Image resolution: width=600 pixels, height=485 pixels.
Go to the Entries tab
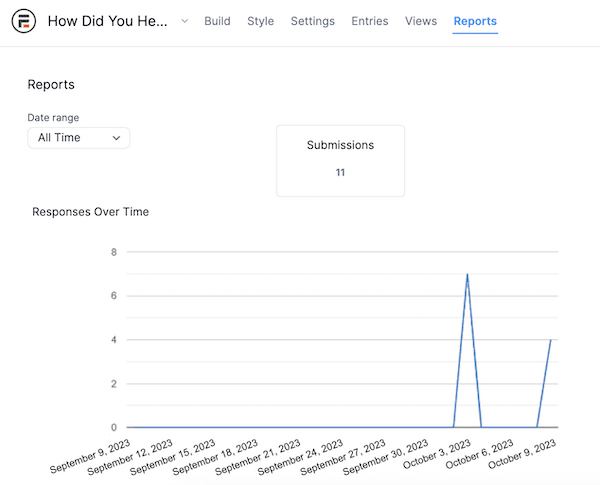coord(370,21)
